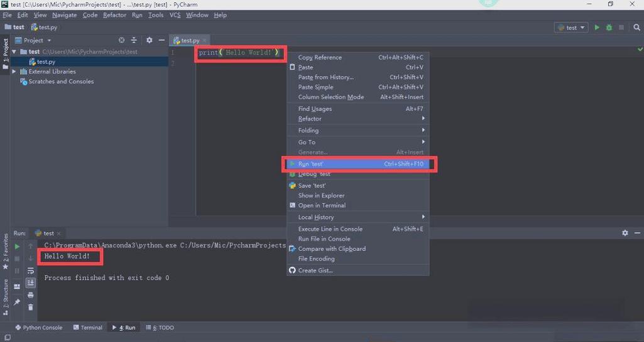Choose Compare with Clipboard

357,248
